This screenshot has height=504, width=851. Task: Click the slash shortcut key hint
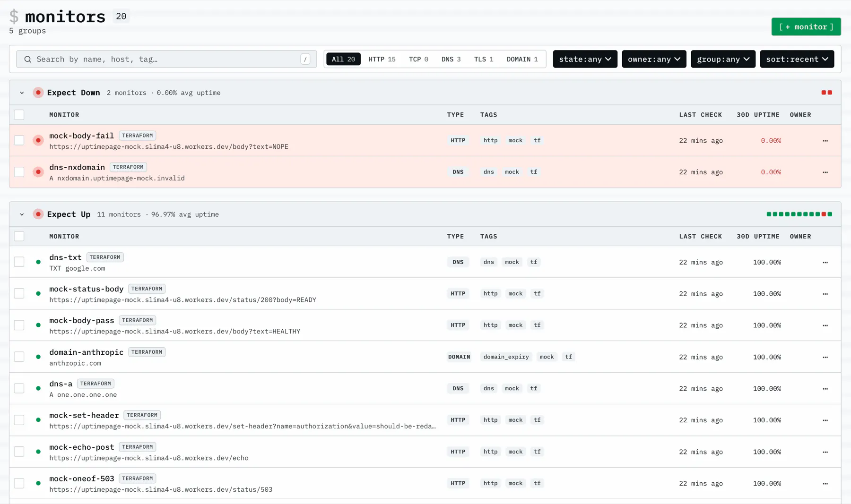click(x=305, y=59)
